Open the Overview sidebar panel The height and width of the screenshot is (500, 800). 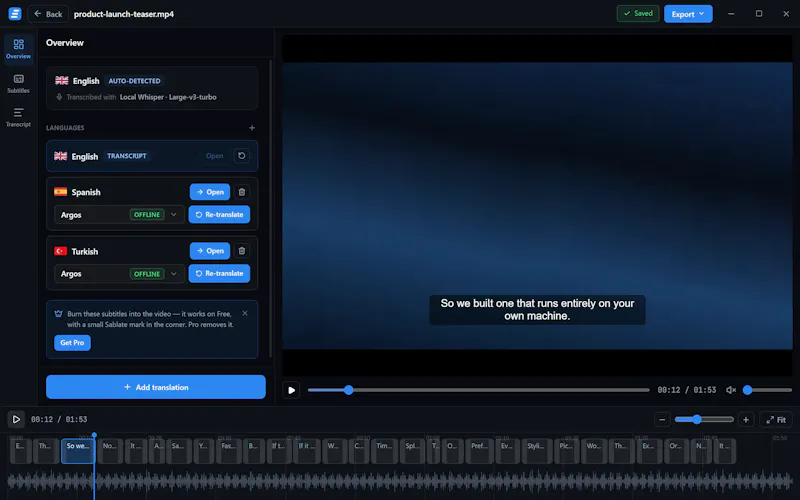(x=18, y=49)
